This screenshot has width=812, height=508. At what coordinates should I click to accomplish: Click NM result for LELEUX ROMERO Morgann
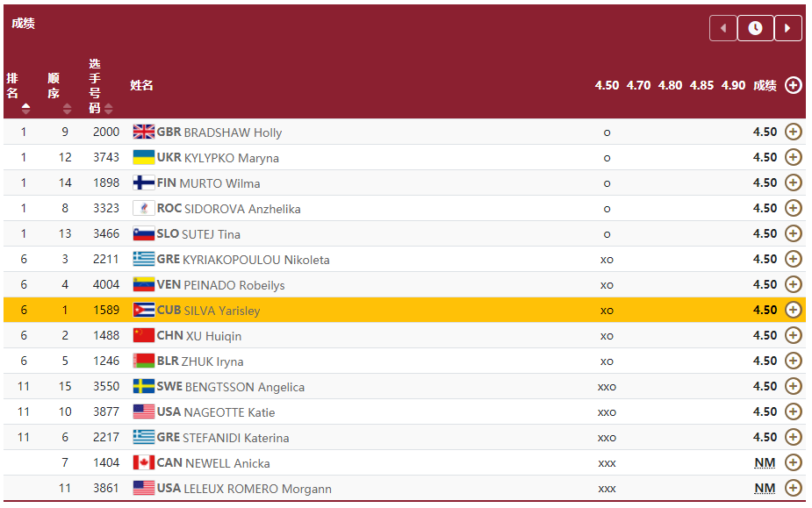(765, 489)
